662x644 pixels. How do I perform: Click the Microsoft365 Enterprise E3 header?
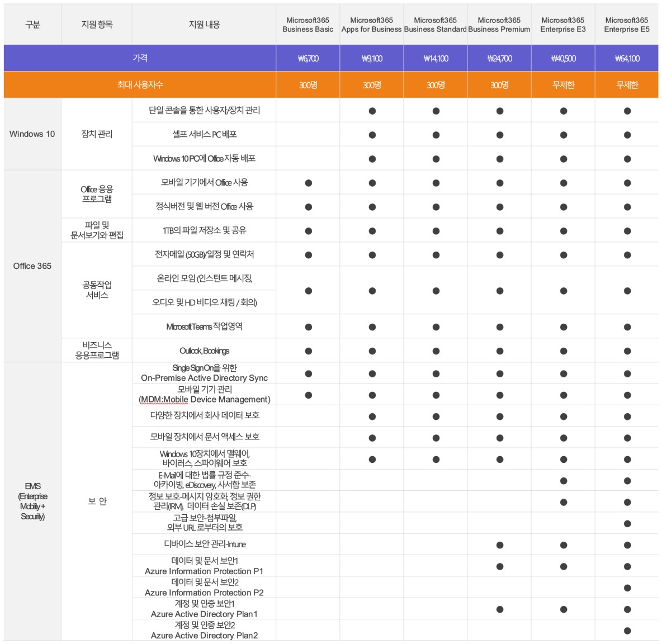[x=563, y=25]
